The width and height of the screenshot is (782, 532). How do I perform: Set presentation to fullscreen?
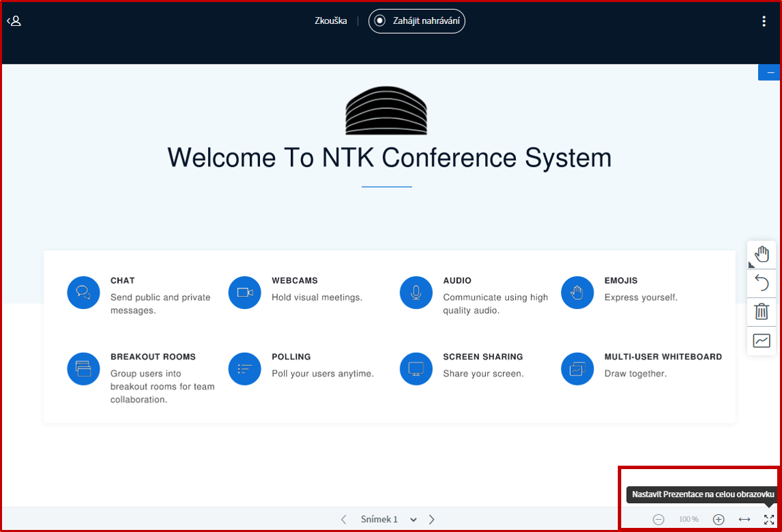click(x=769, y=520)
